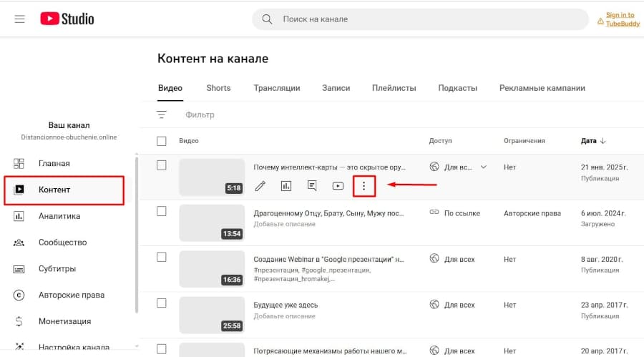The width and height of the screenshot is (644, 357).
Task: Open the Драгоценному Отцу video title
Action: [x=328, y=213]
